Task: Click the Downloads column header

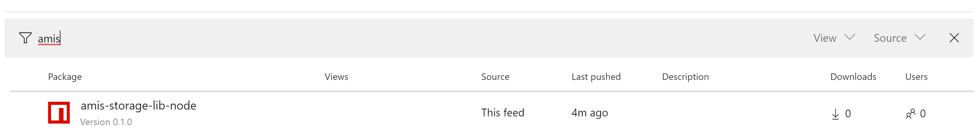Action: 853,77
